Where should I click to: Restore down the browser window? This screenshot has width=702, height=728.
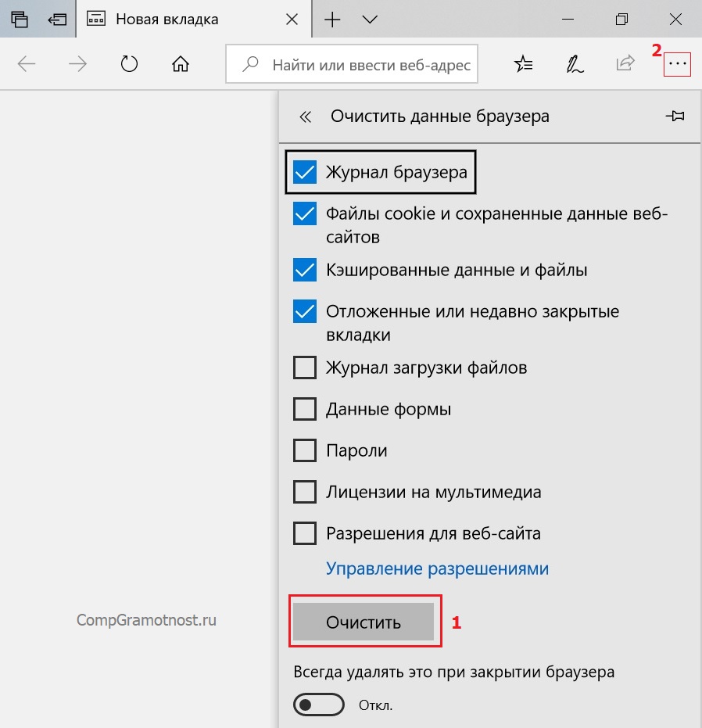point(621,19)
